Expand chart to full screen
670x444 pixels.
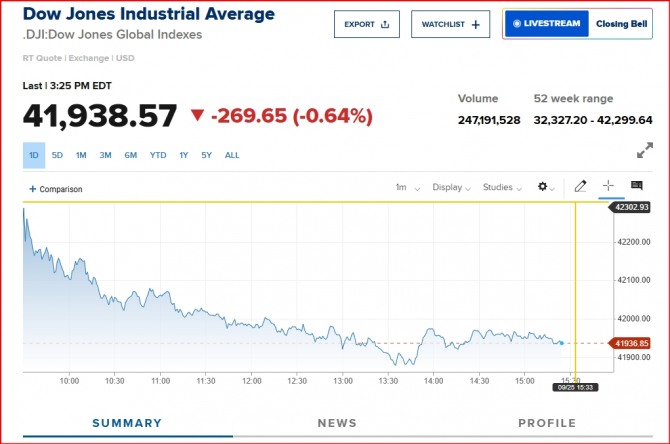click(x=644, y=151)
